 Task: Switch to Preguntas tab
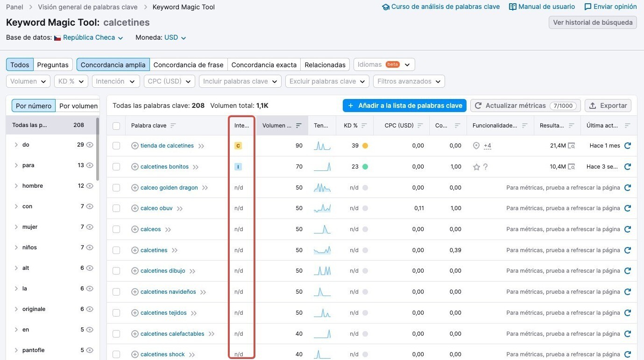pos(53,64)
